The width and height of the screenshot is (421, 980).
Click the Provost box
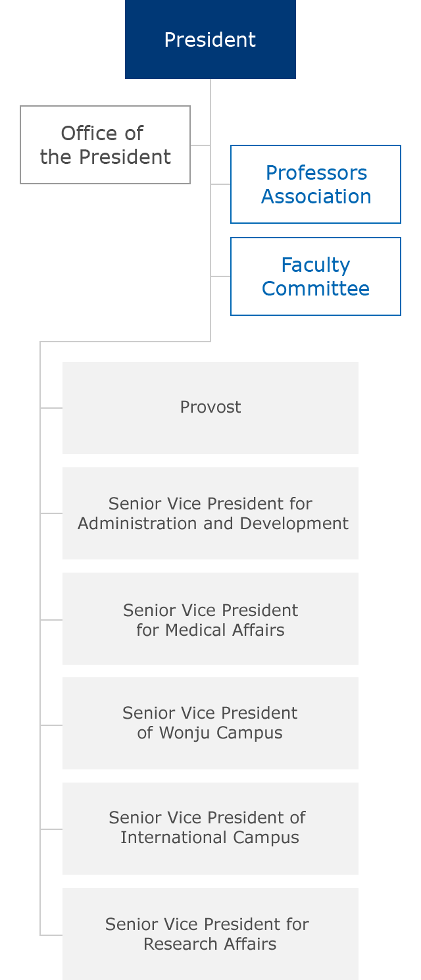click(x=210, y=408)
